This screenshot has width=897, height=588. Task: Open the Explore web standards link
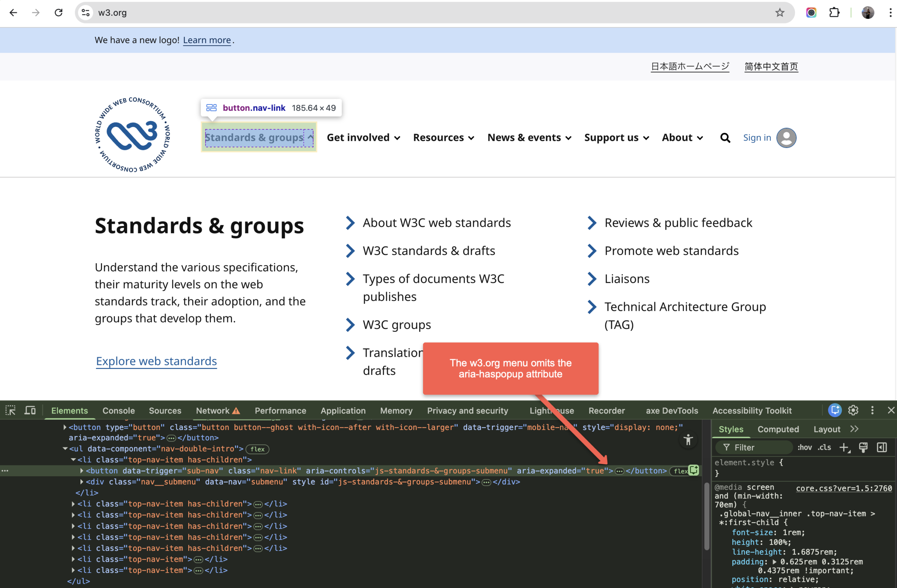coord(156,361)
